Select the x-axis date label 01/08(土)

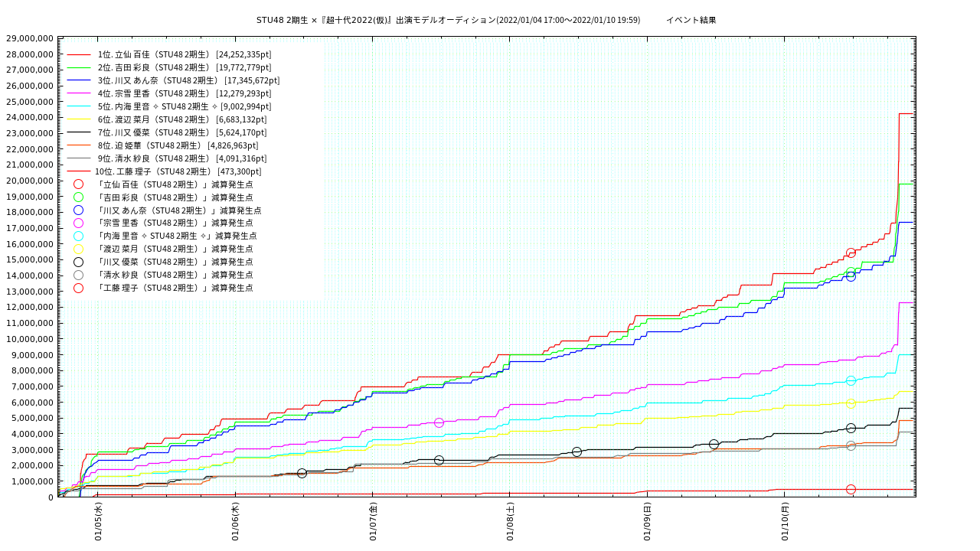click(x=510, y=521)
